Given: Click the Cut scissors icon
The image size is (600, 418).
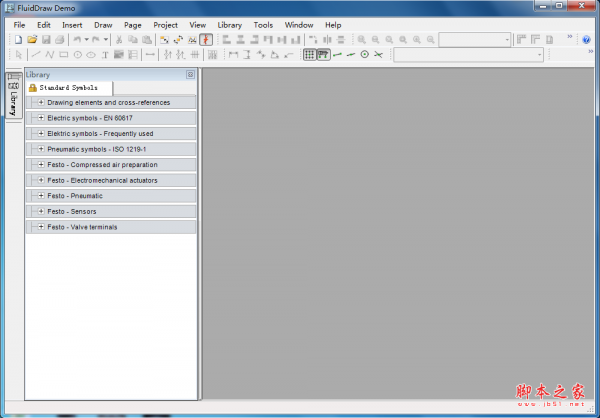Looking at the screenshot, I should (119, 39).
